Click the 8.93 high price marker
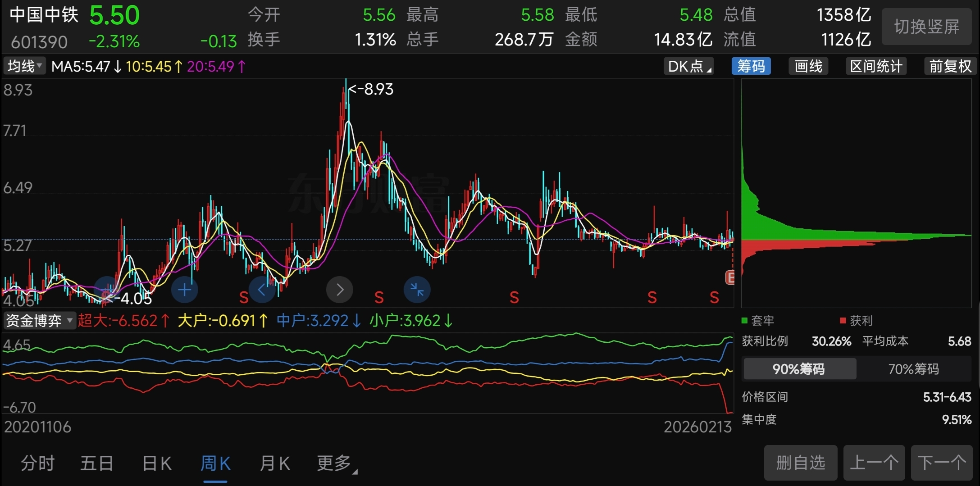This screenshot has height=486, width=980. tap(371, 89)
